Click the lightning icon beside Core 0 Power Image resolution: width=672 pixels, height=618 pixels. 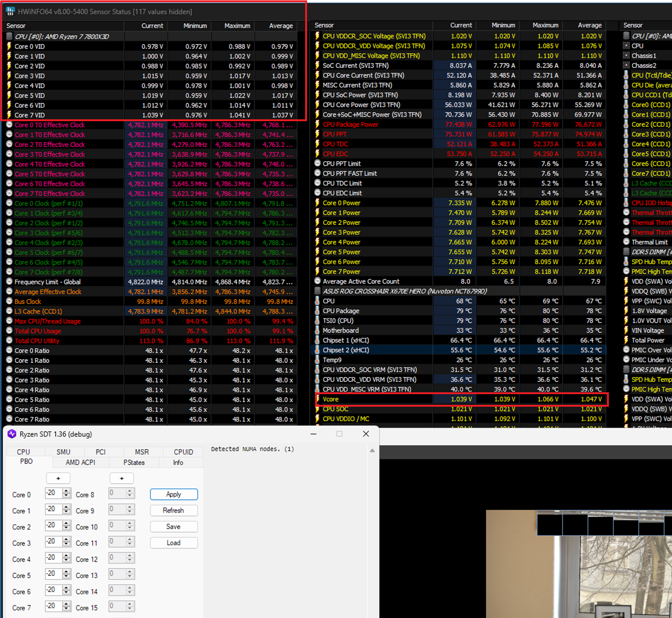[x=317, y=202]
